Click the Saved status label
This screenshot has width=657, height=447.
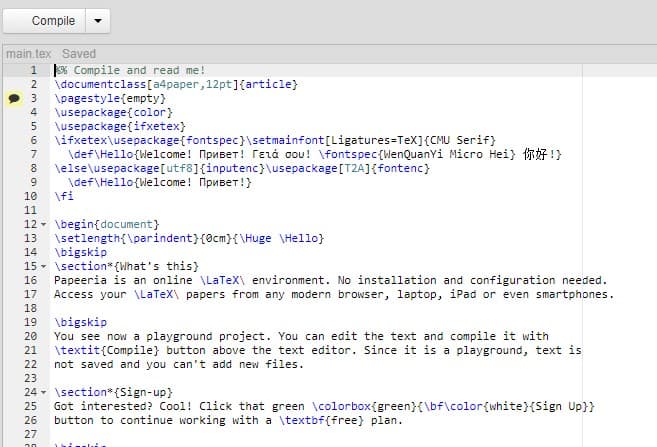click(79, 54)
